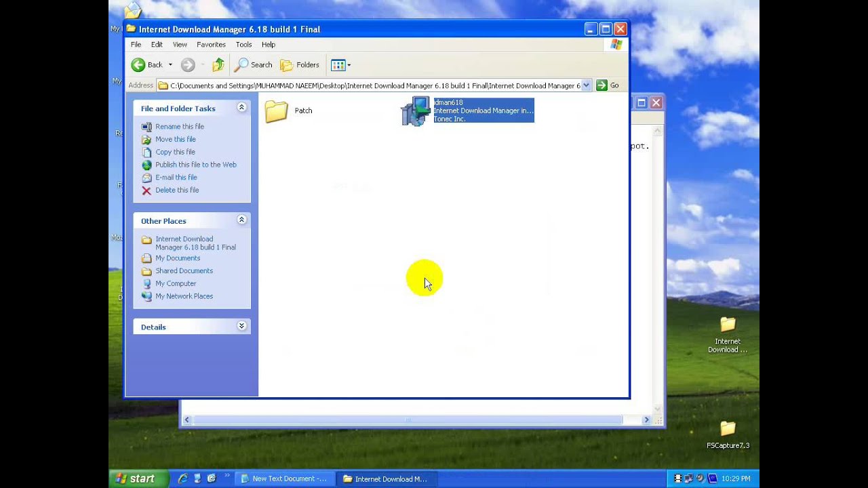Select the FSCapture7.3 desktop folder
This screenshot has height=488, width=868.
(728, 435)
